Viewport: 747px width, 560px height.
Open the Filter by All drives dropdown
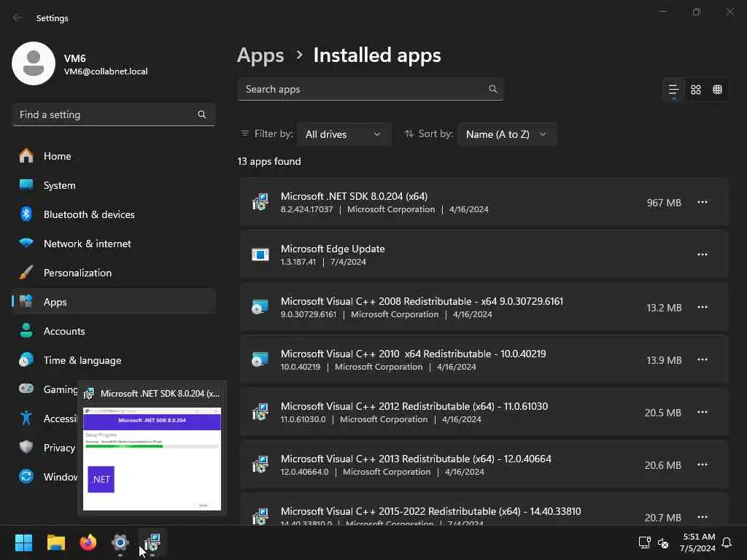click(x=344, y=134)
